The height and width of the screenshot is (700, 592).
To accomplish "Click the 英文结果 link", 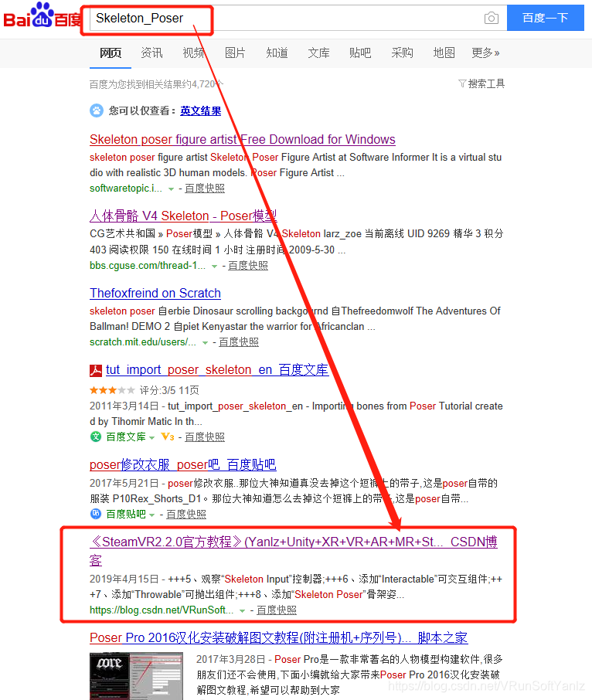I will [200, 110].
